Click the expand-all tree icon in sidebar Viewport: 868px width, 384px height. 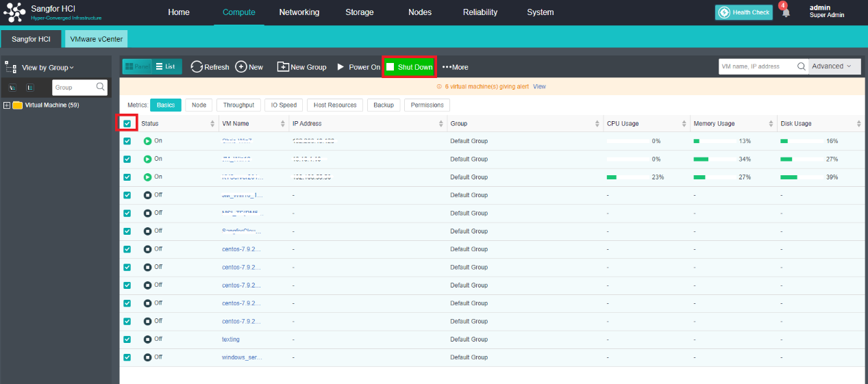pos(13,88)
